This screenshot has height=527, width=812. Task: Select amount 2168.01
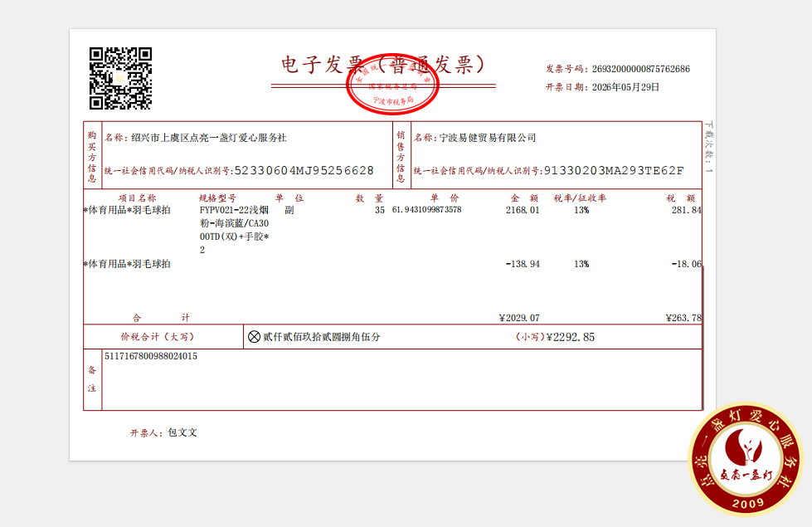tap(523, 210)
